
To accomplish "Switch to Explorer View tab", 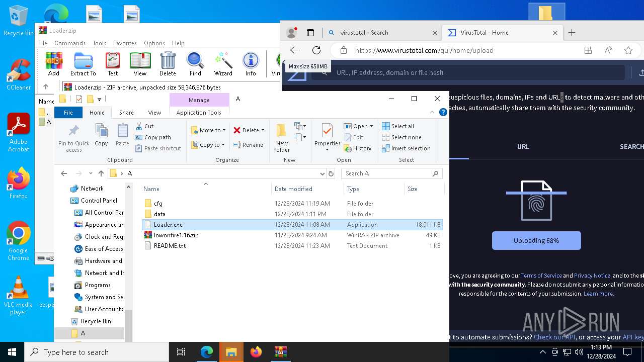I will [x=154, y=113].
